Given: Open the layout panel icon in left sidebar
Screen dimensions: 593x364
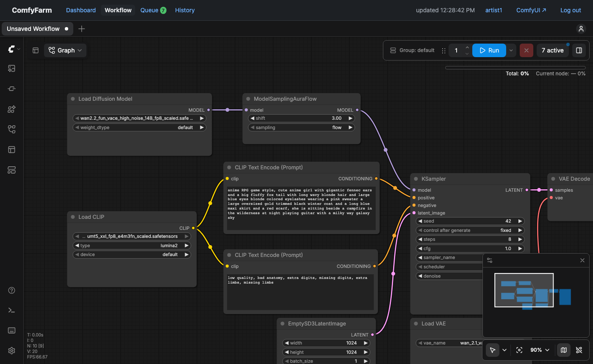Looking at the screenshot, I should (x=12, y=150).
